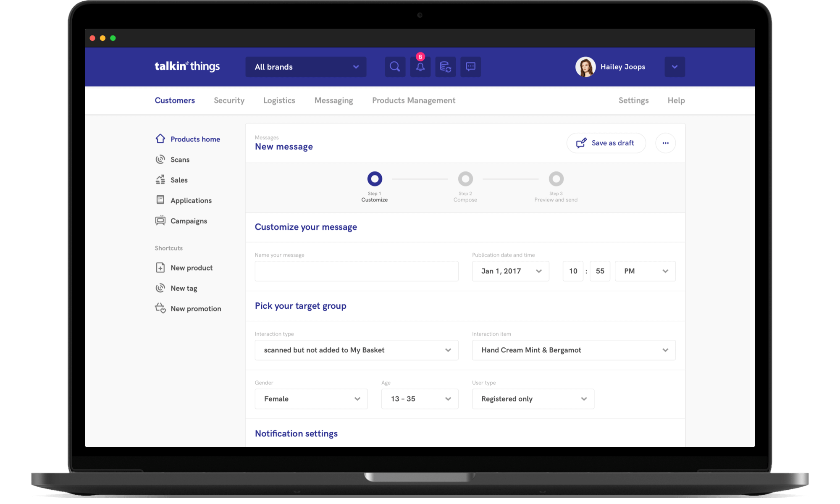Select New tag shortcut
The height and width of the screenshot is (504, 840).
click(184, 289)
